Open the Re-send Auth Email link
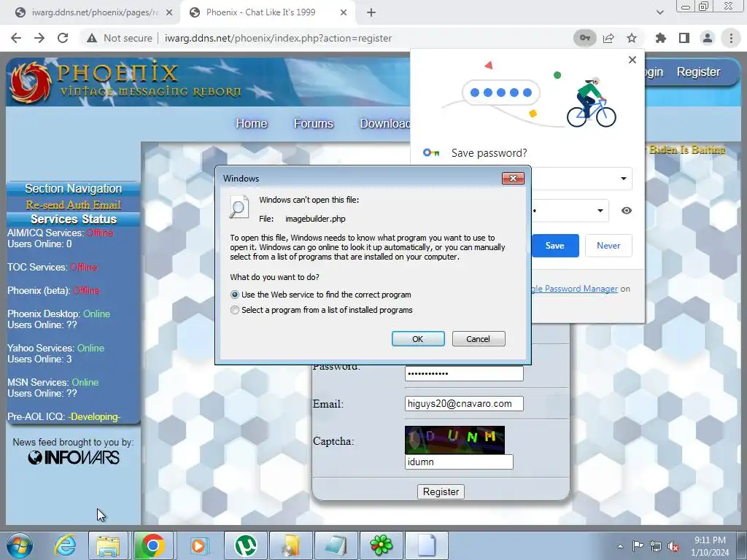This screenshot has height=560, width=747. (x=74, y=205)
